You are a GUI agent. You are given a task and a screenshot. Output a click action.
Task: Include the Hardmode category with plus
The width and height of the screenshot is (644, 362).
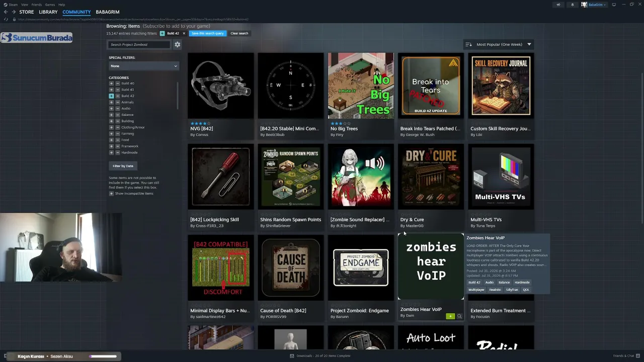click(x=111, y=152)
